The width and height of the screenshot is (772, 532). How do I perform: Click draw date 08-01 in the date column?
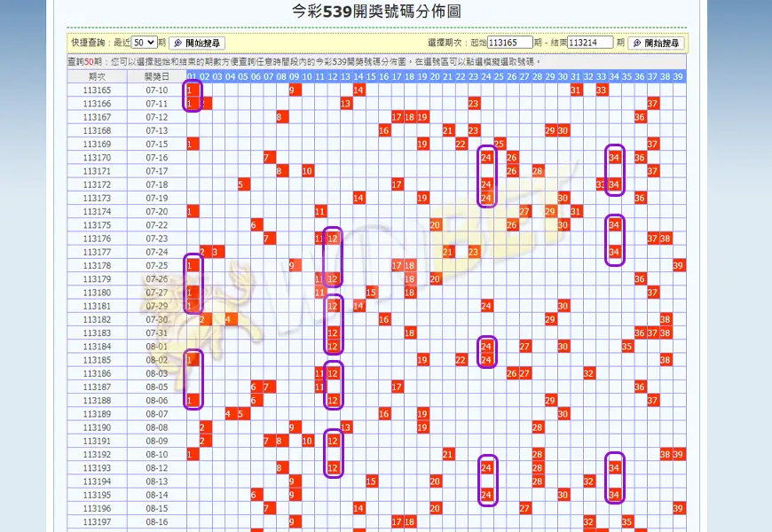(x=156, y=347)
